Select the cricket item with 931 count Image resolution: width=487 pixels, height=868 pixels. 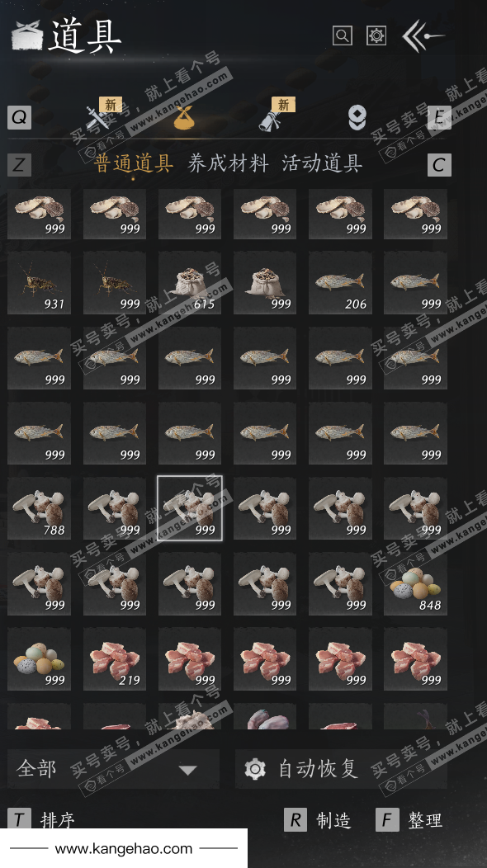(40, 283)
